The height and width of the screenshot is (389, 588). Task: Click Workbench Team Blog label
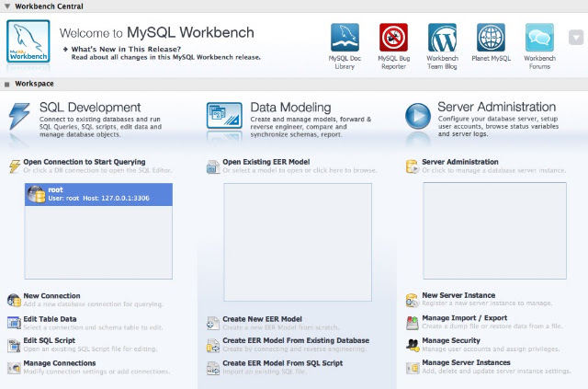(x=442, y=63)
